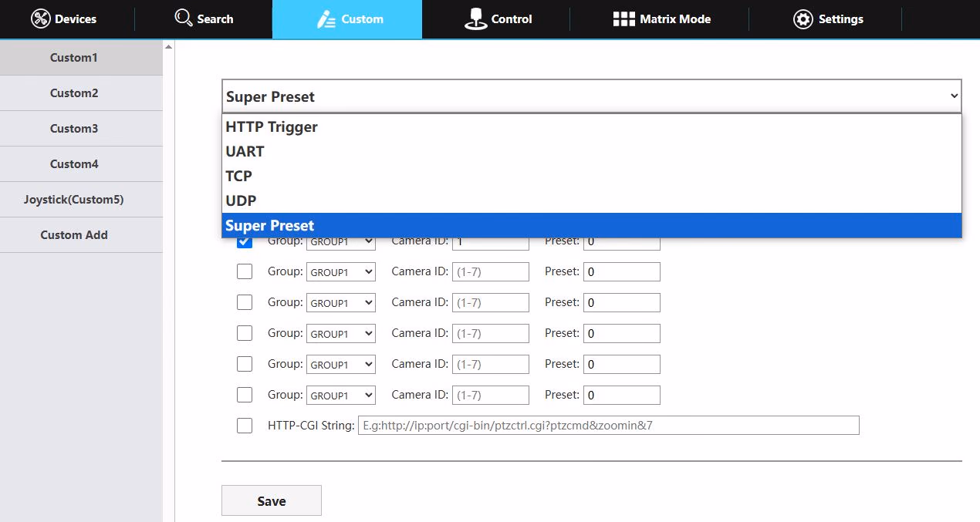The width and height of the screenshot is (980, 522).
Task: Focus the HTTP-CGI String text field
Action: pyautogui.click(x=609, y=426)
